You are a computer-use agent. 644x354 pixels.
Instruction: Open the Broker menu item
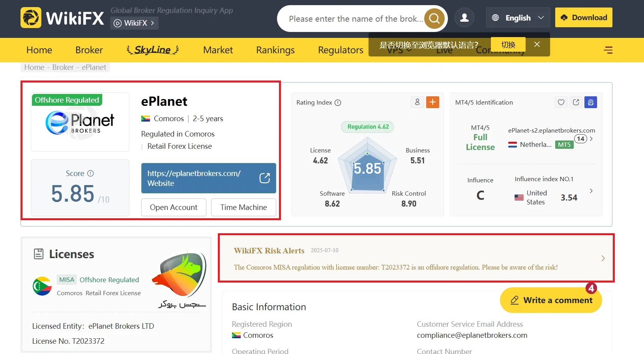point(89,50)
